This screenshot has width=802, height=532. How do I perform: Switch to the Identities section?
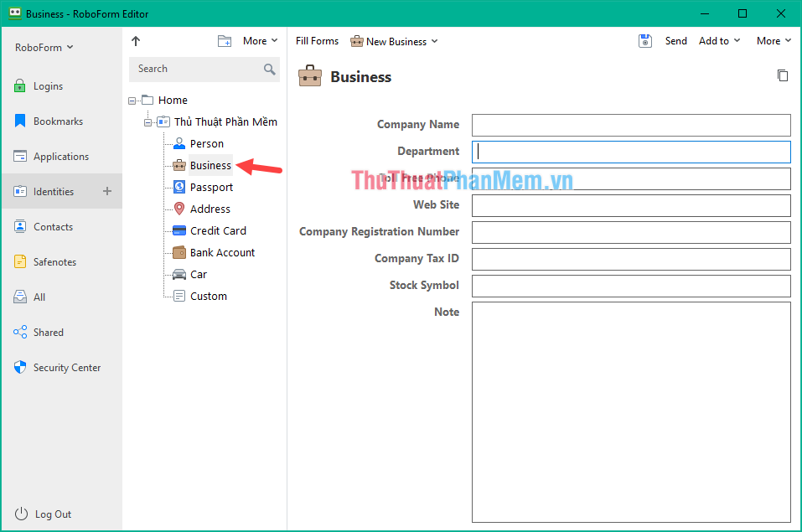pos(50,191)
